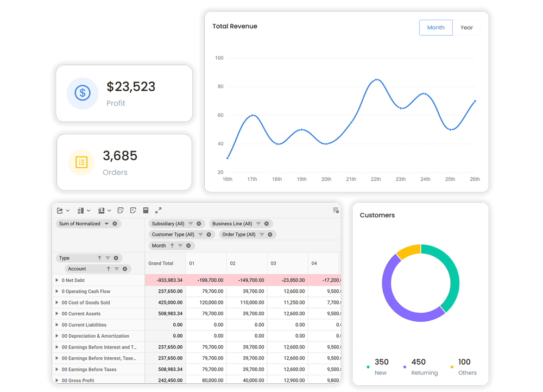Screen dimensions: 543x392
Task: Expand the 0 Net Debt row
Action: pyautogui.click(x=57, y=281)
